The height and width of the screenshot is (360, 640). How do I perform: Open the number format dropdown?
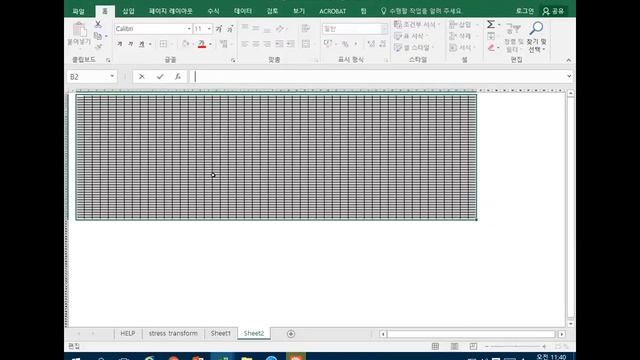(384, 29)
